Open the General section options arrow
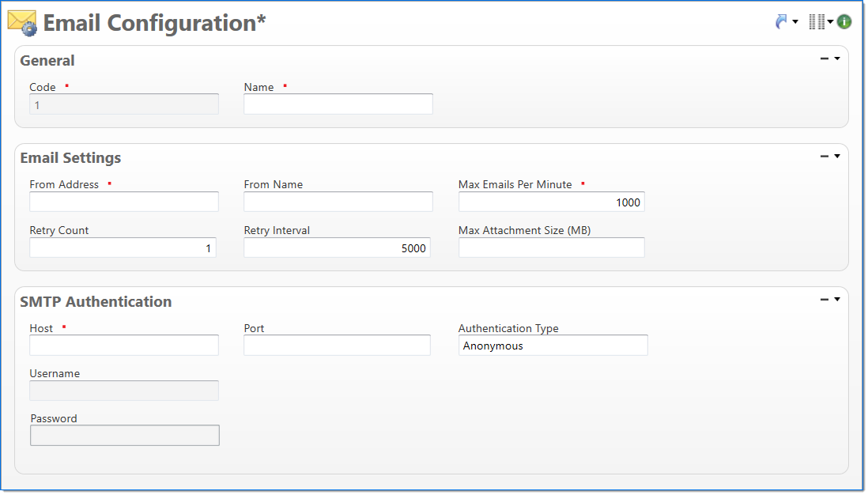Viewport: 868px width, 495px height. (837, 59)
